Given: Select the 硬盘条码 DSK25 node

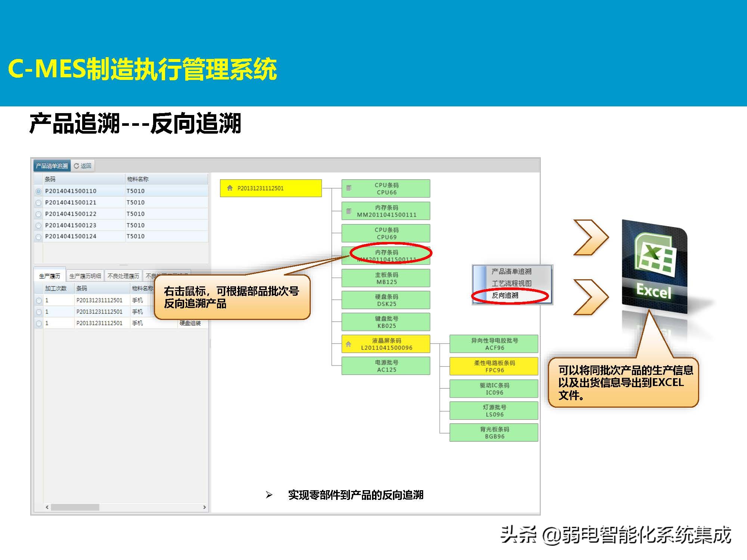Looking at the screenshot, I should pyautogui.click(x=386, y=300).
